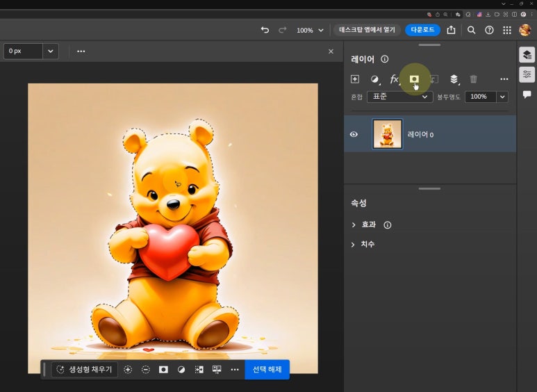Open the help question mark icon

[x=489, y=30]
